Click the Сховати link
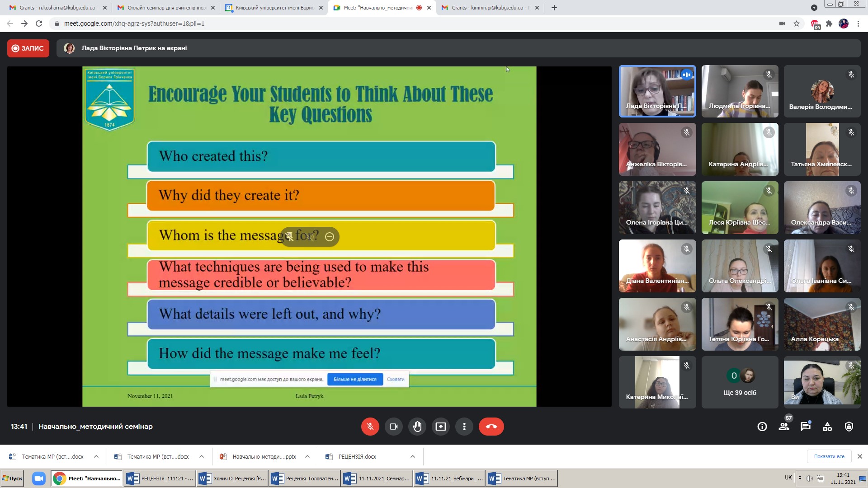This screenshot has width=868, height=488. [396, 379]
